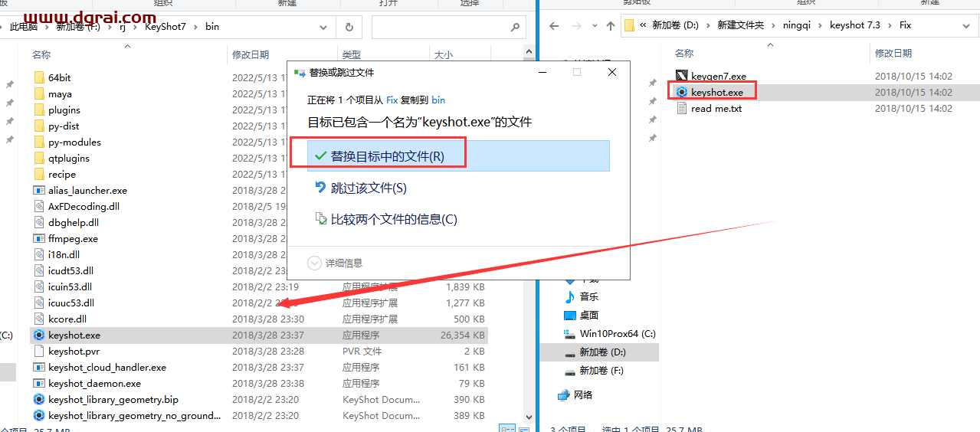Viewport: 980px width, 432px height.
Task: Click the keygen7.exe icon in Fix window
Action: pos(682,76)
